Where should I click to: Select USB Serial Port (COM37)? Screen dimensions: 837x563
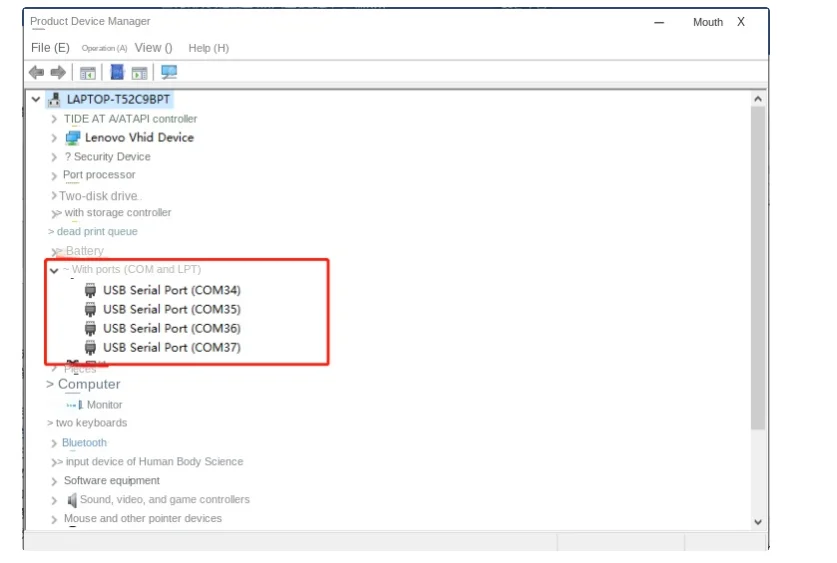tap(172, 348)
